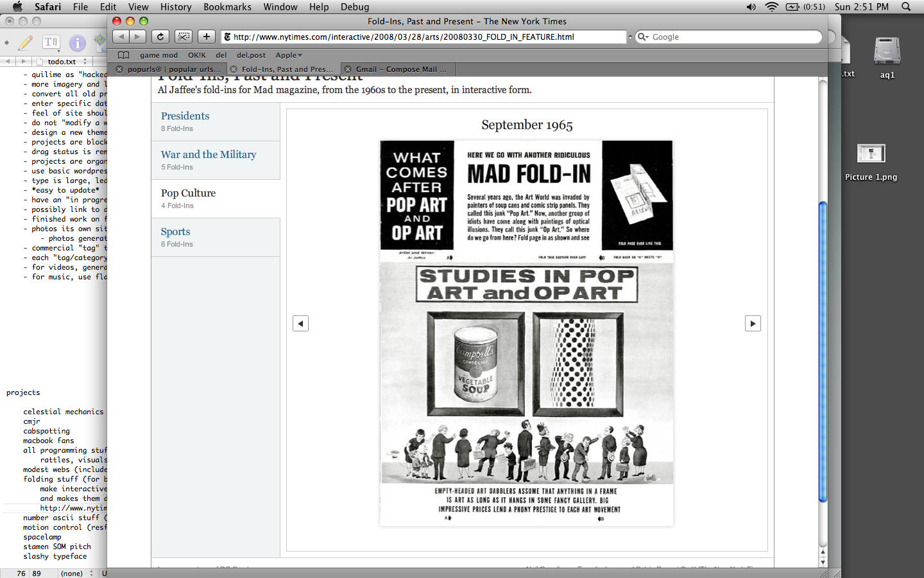Open the Edit menu

[x=108, y=6]
